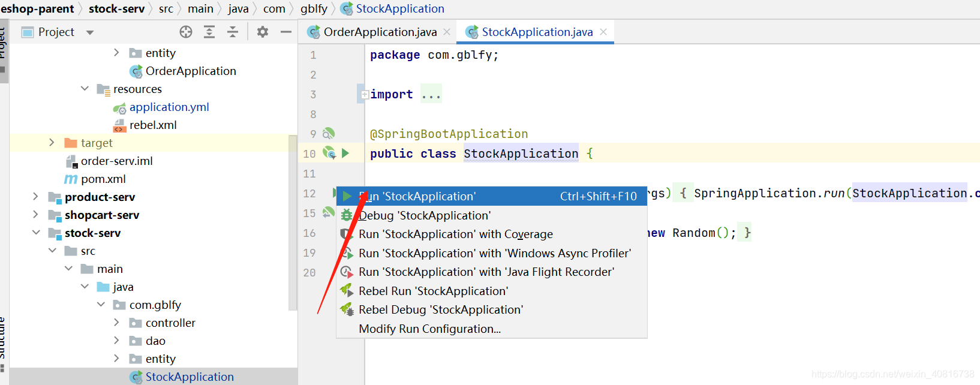Collapse the java source folder
The width and height of the screenshot is (980, 385).
pos(85,287)
